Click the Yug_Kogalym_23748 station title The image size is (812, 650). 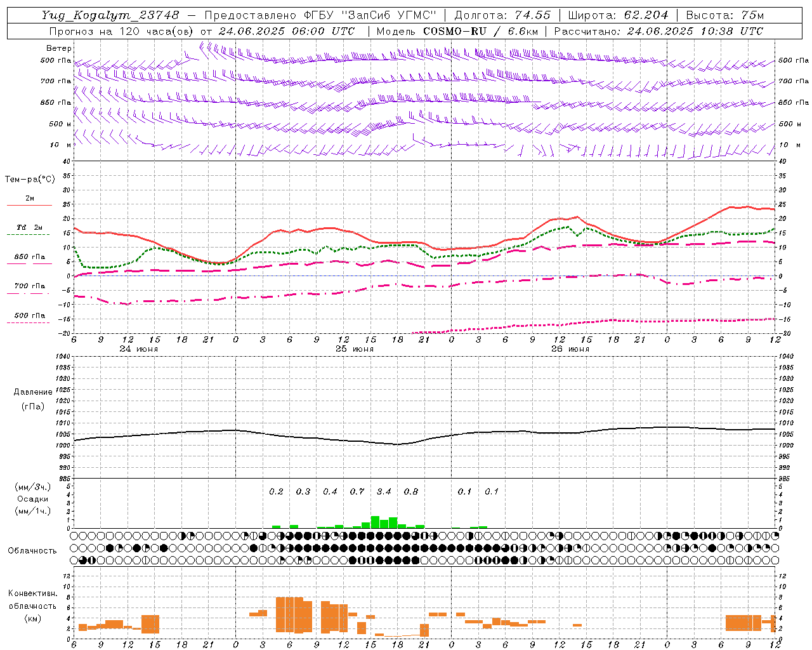(x=110, y=15)
